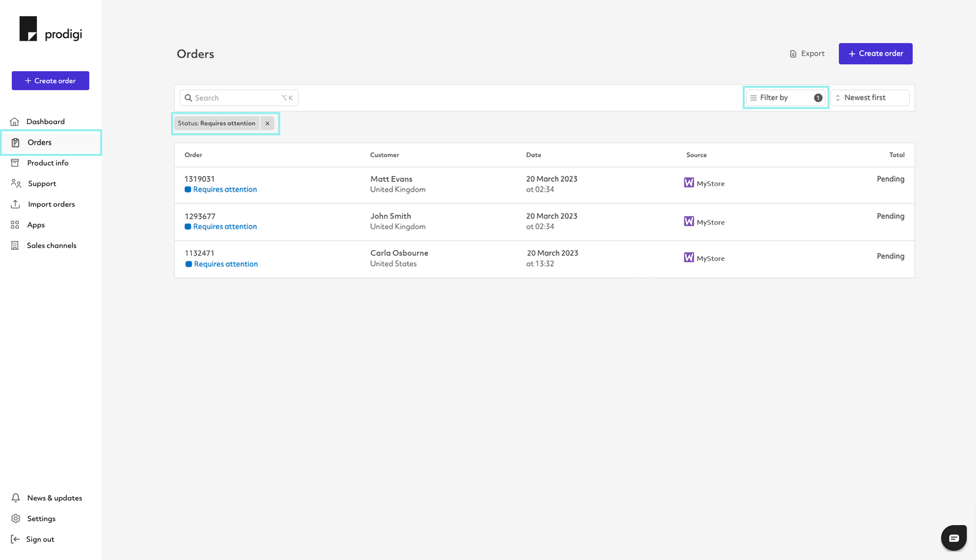The height and width of the screenshot is (560, 976).
Task: Open News and updates section
Action: coord(54,497)
